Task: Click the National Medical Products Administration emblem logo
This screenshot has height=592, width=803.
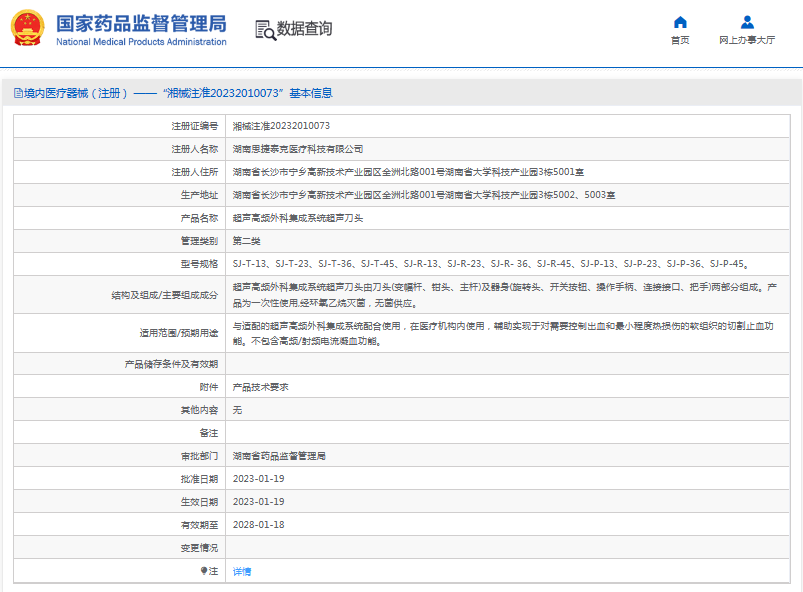Action: [25, 30]
